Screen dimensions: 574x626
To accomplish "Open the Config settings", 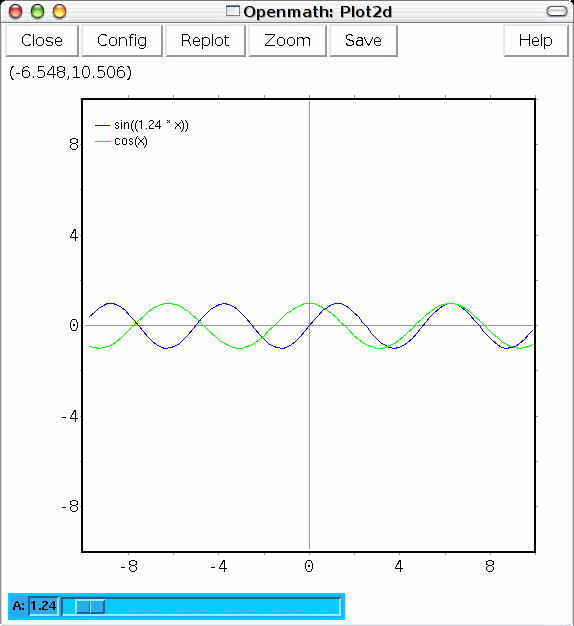I will [x=122, y=40].
